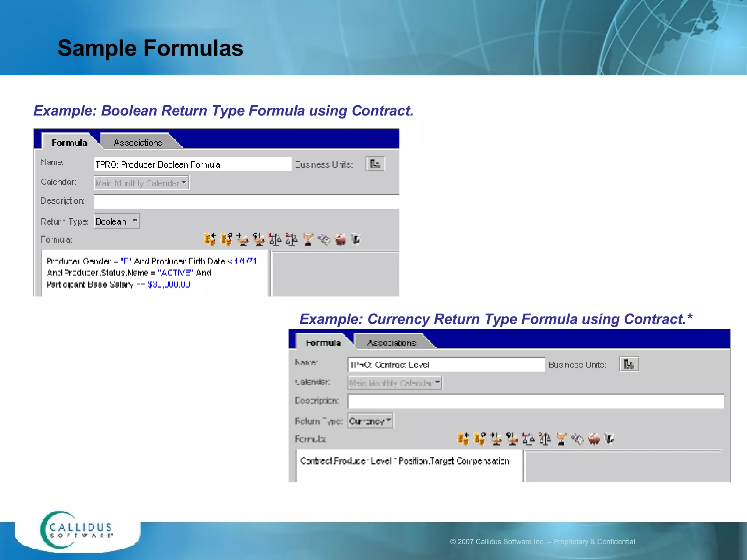Screen dimensions: 747x560
Task: Click coins-plus icon in Boolean formula toolbar
Action: (x=209, y=239)
